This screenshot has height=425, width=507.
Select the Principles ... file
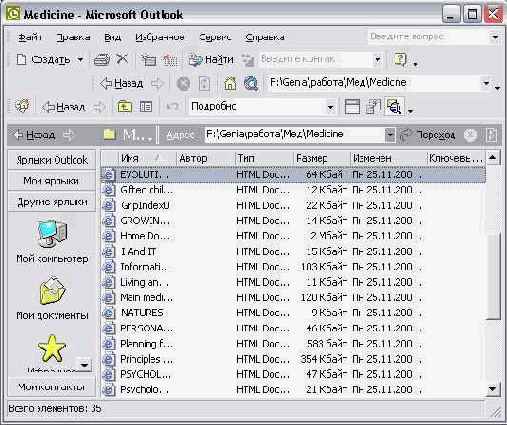click(146, 359)
